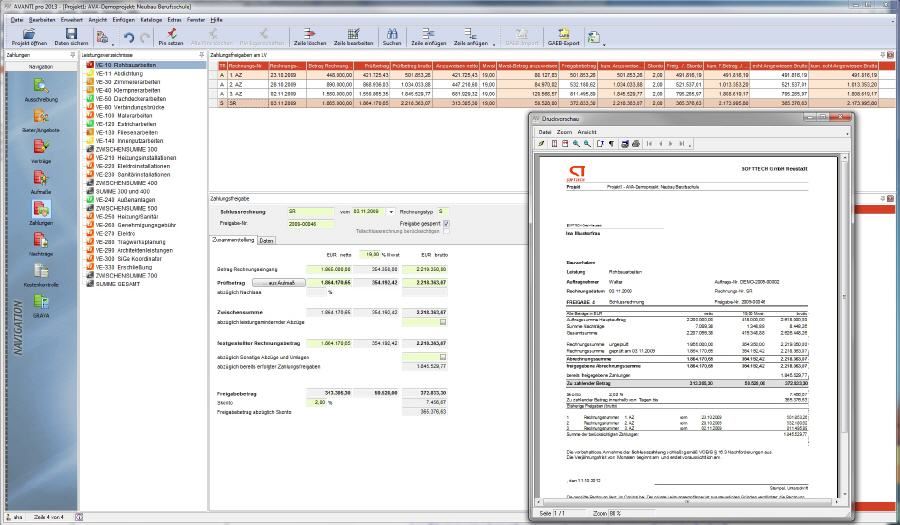Open the Extras menu
This screenshot has height=525, width=900.
click(x=174, y=20)
